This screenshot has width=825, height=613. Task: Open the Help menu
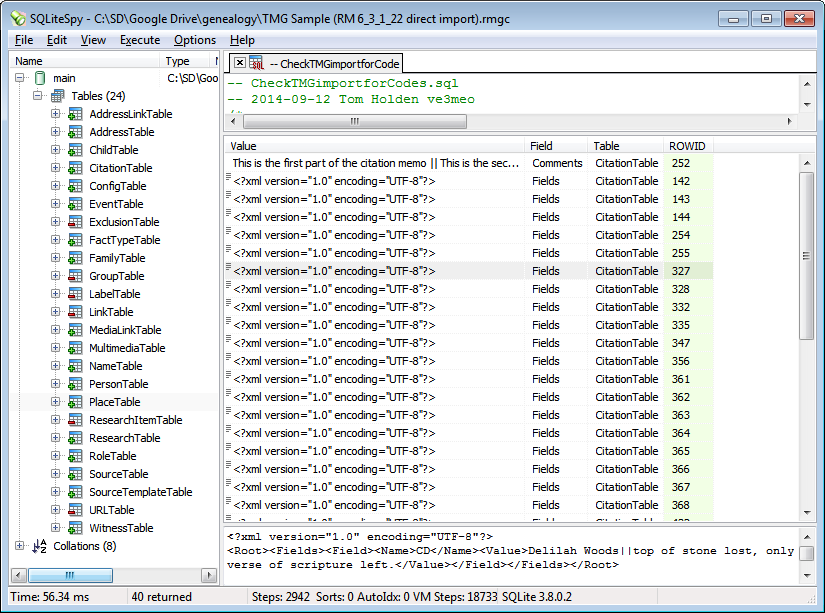tap(242, 40)
